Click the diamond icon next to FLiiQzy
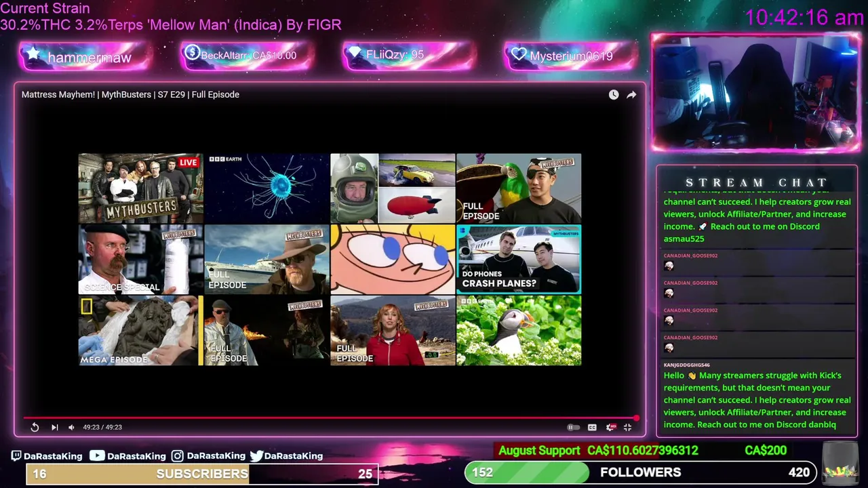This screenshot has height=488, width=868. click(x=355, y=54)
